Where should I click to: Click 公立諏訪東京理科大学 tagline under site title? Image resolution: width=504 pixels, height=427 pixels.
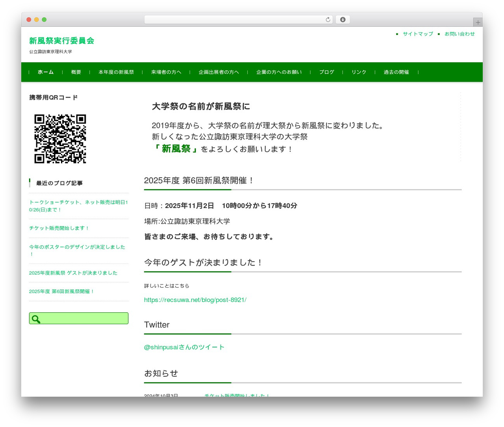tap(50, 52)
